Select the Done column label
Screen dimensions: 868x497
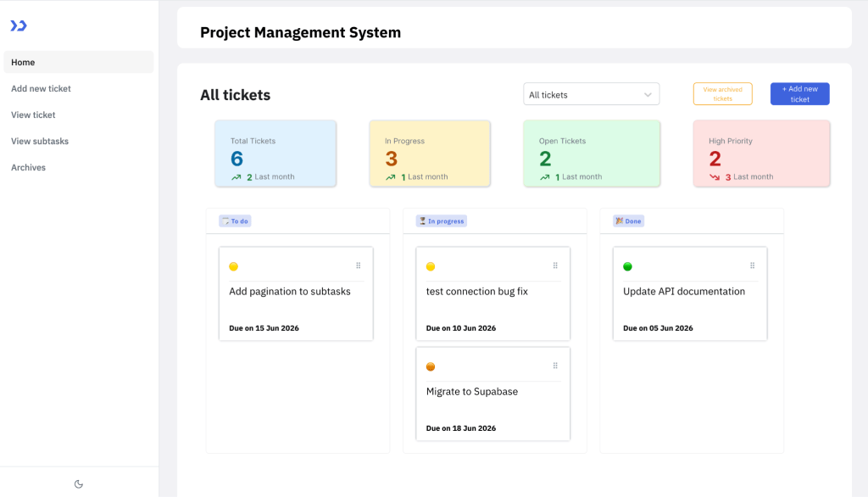(x=628, y=221)
